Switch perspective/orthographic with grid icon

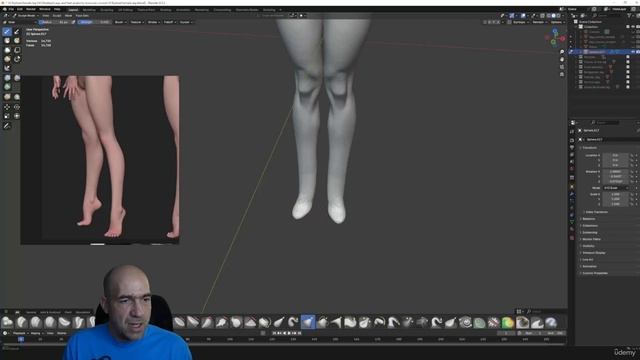pos(562,74)
